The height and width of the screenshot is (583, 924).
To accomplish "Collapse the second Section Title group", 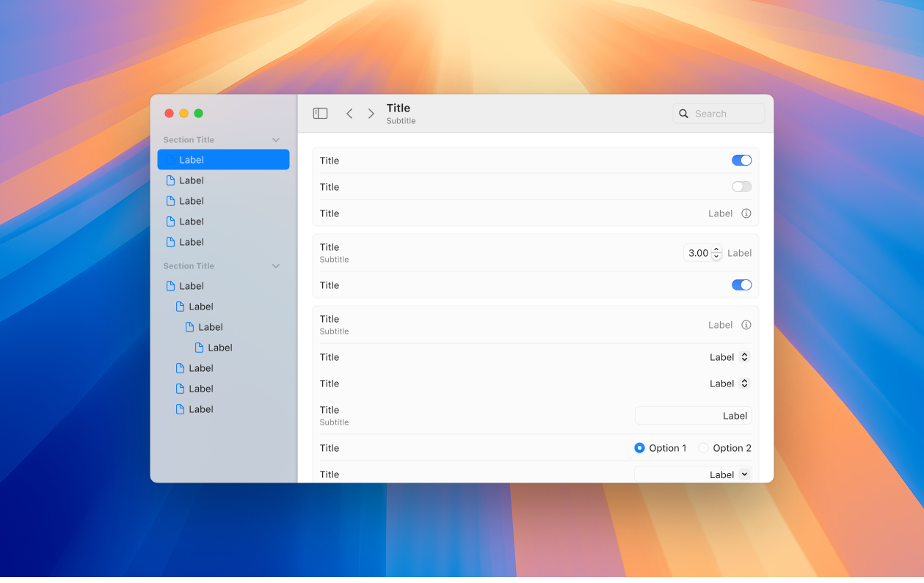I will (x=276, y=265).
